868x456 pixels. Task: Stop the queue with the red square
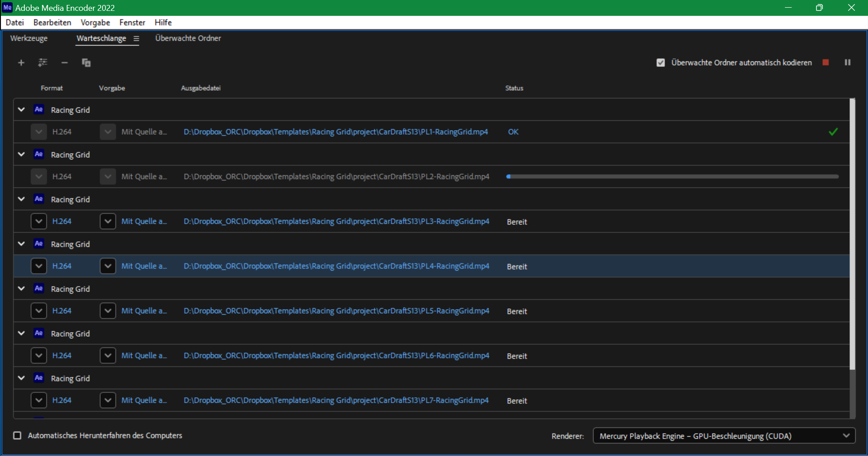pos(826,62)
